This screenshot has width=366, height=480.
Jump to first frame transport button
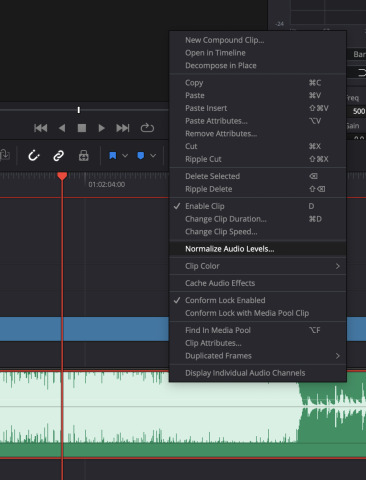coord(41,128)
